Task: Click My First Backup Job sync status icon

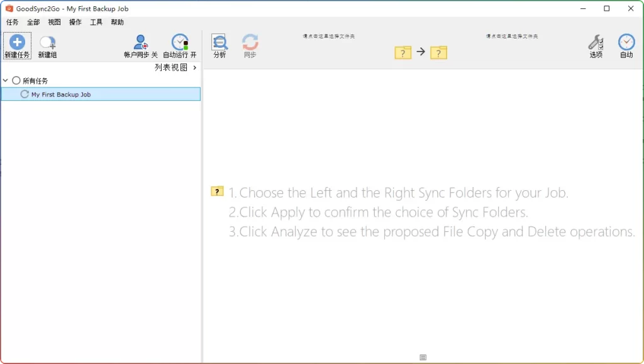Action: pos(25,94)
